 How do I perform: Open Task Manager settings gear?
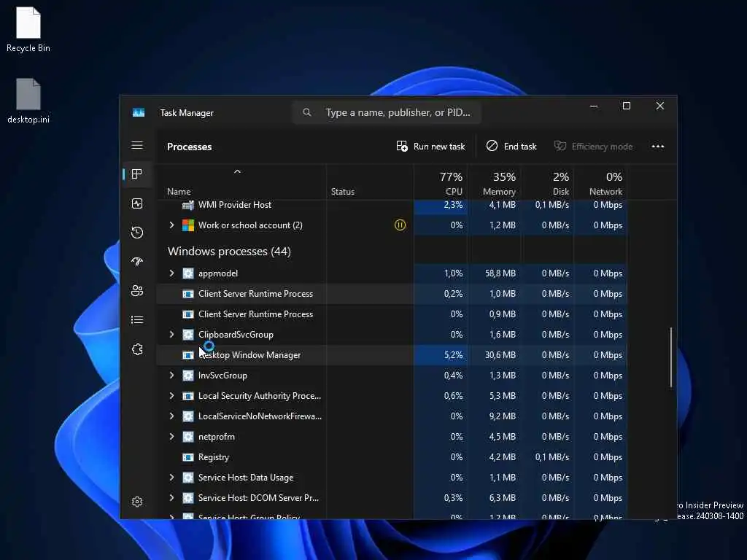(137, 502)
